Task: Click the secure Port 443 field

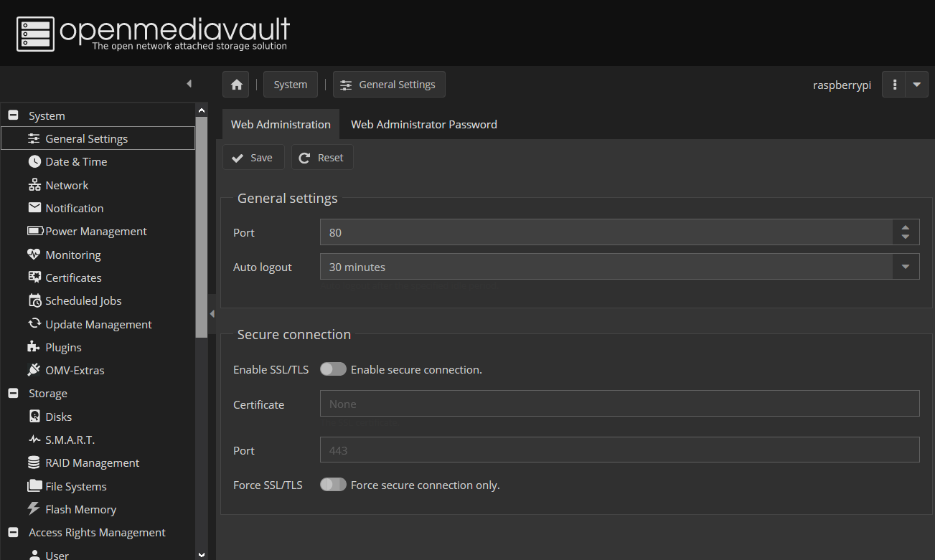Action: click(620, 450)
